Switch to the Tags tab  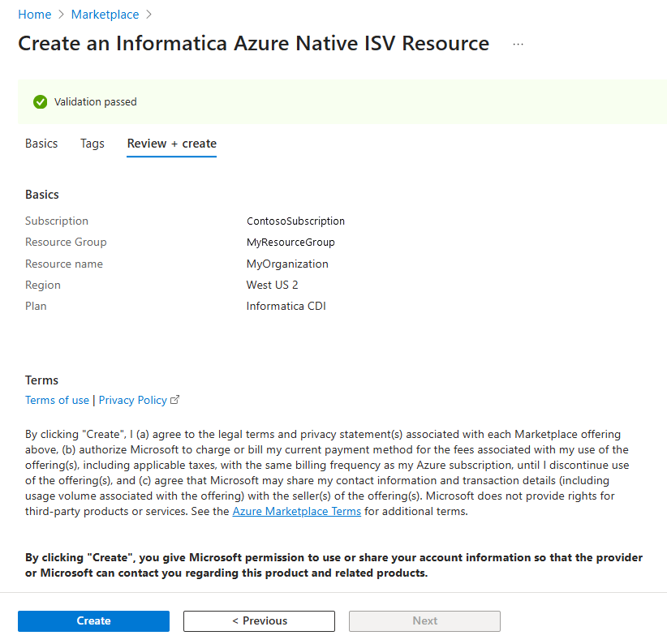(x=92, y=144)
